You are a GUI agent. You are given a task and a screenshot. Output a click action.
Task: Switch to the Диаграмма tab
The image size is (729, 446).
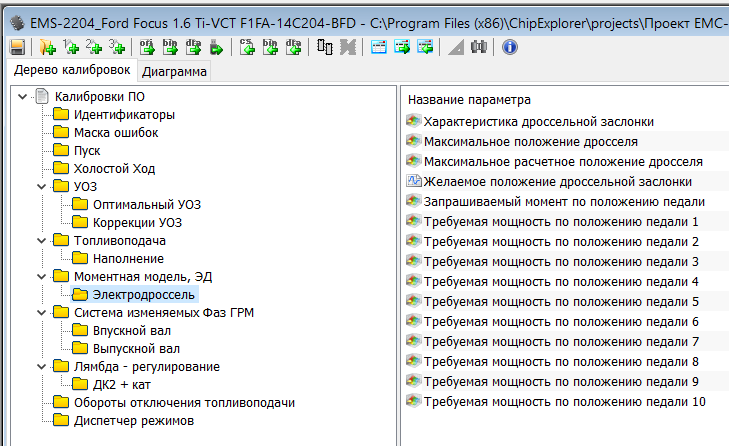click(174, 72)
